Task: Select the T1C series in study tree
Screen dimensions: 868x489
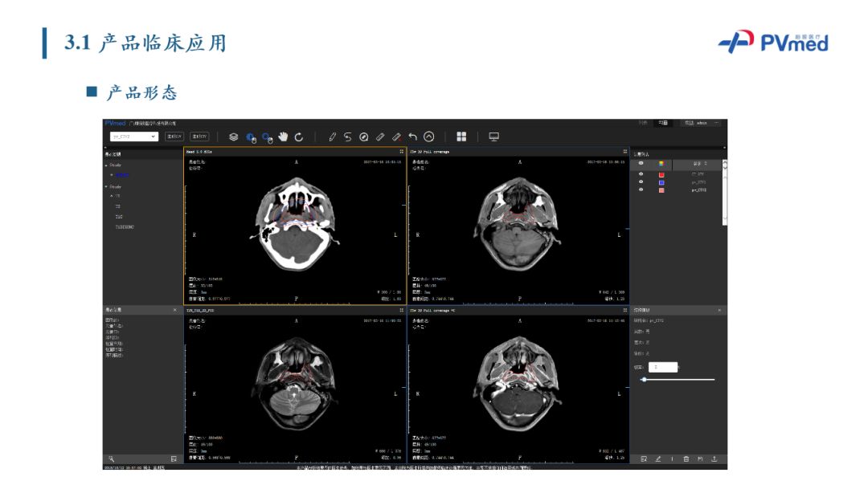Action: 119,217
